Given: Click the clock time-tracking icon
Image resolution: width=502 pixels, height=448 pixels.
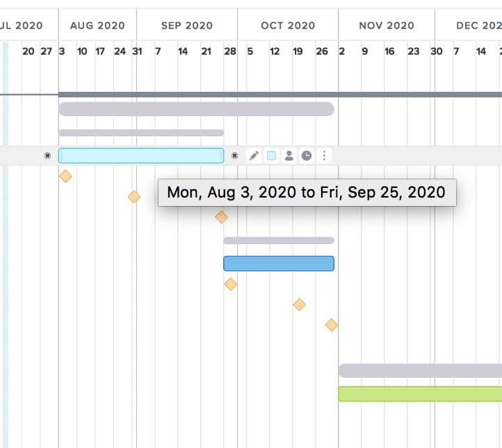Looking at the screenshot, I should pyautogui.click(x=307, y=156).
